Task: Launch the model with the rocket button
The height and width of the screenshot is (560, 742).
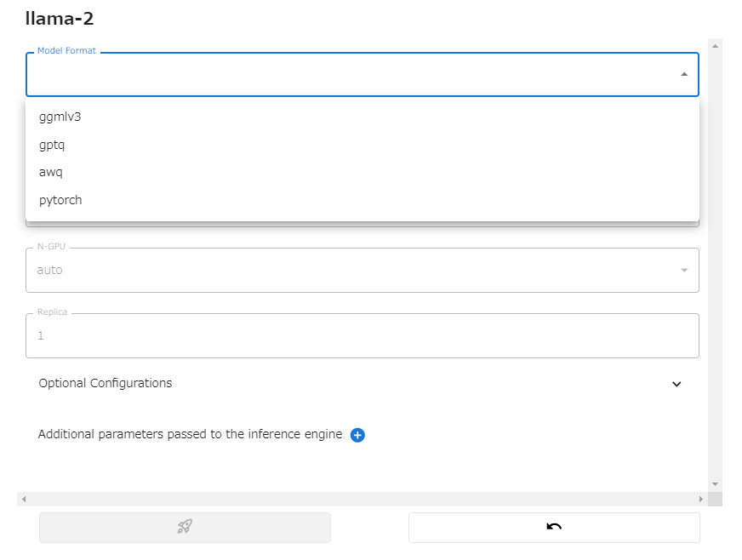Action: tap(185, 528)
